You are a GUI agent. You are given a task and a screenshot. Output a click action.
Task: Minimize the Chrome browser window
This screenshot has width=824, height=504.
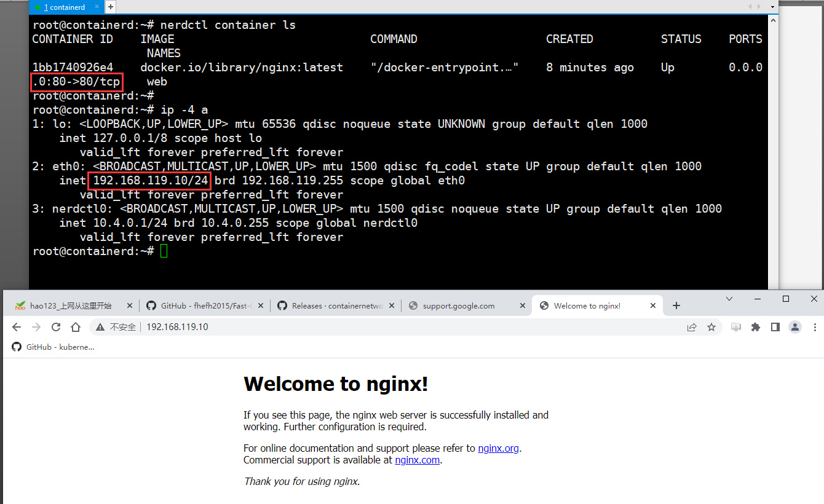tap(758, 299)
